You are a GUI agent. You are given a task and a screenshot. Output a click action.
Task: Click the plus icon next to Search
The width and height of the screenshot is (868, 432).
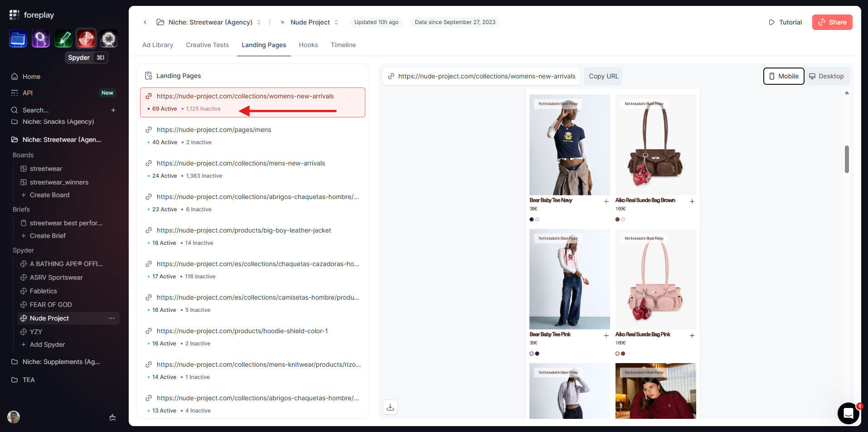click(x=113, y=110)
